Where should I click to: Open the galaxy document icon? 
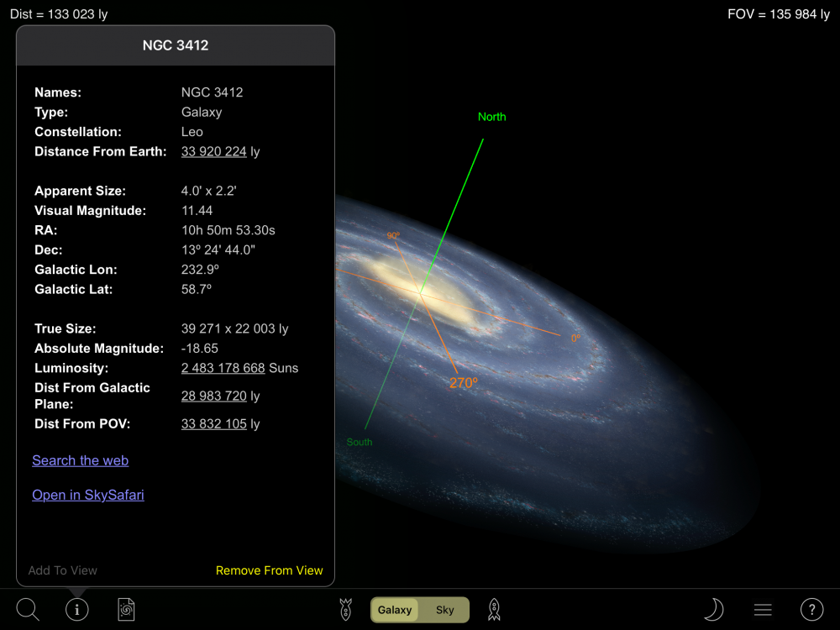pyautogui.click(x=127, y=610)
